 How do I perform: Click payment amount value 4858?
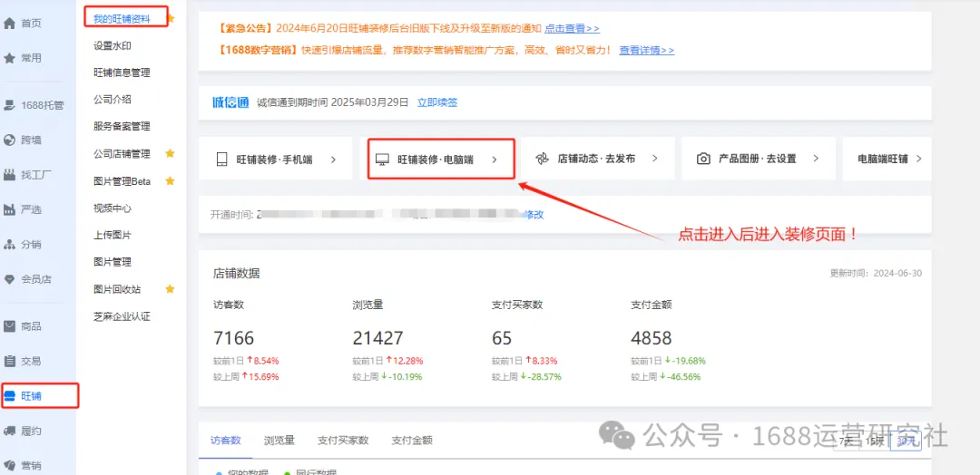(652, 338)
